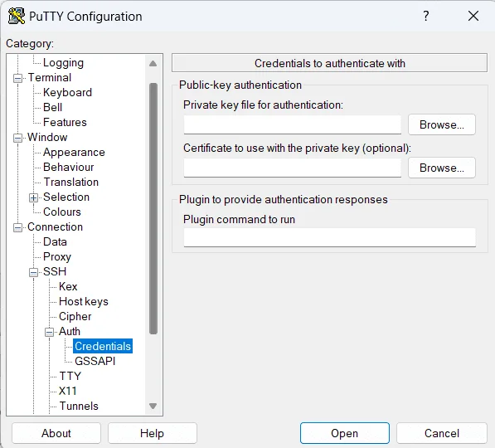The image size is (495, 448).
Task: Select the Translation category
Action: (71, 182)
